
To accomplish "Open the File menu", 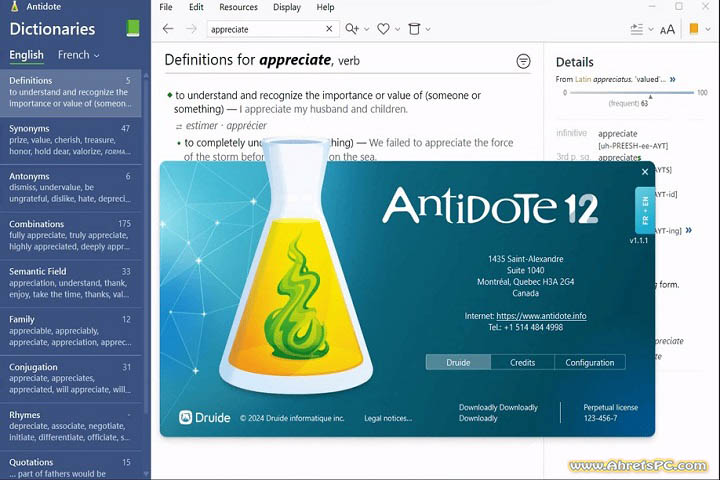I will coord(166,7).
